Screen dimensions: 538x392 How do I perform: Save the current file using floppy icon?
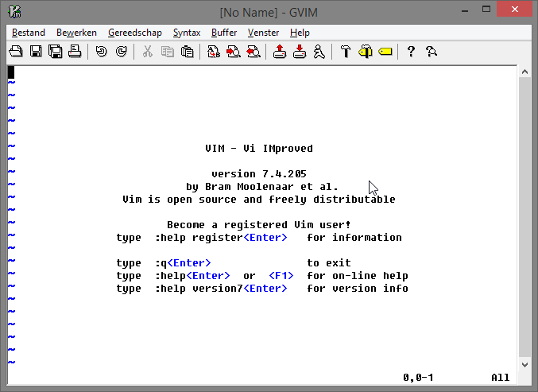36,52
